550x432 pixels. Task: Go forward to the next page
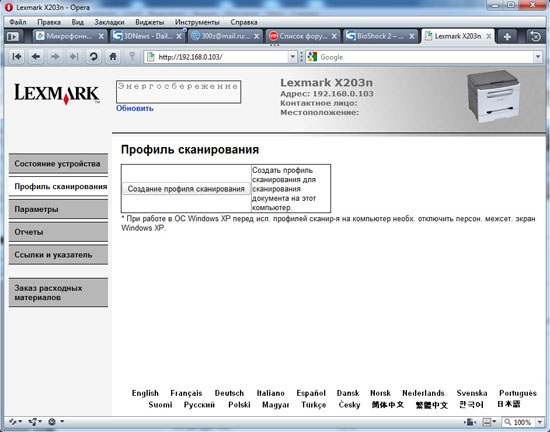[55, 56]
